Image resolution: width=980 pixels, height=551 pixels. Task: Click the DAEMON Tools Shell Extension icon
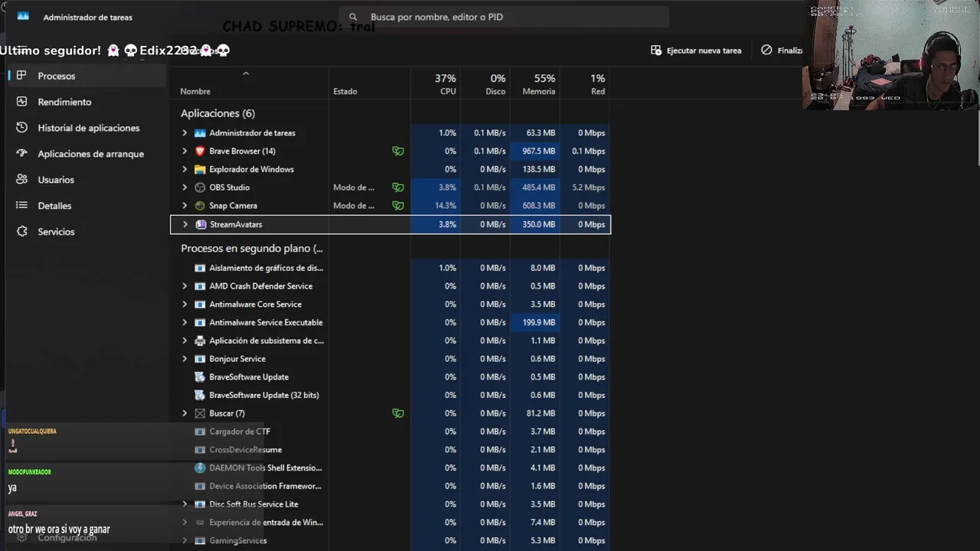pos(200,468)
